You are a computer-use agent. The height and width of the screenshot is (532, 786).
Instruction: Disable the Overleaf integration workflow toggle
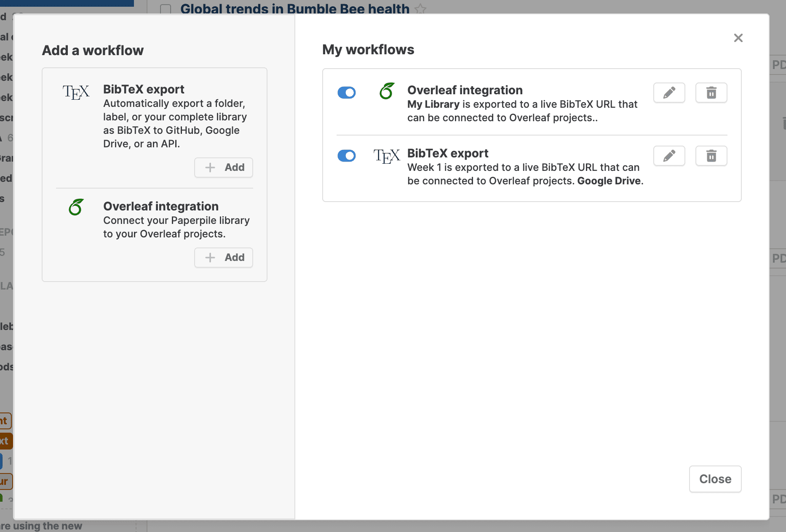[x=347, y=93]
